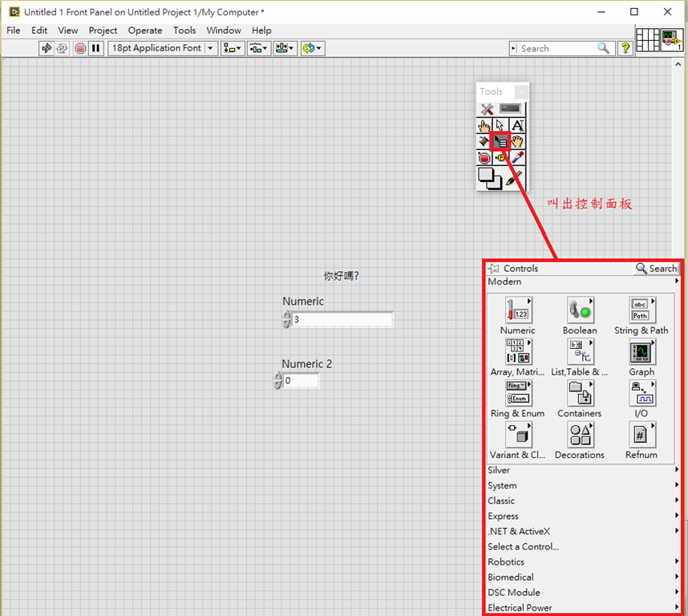Close the Tools palette
The image size is (688, 616).
pyautogui.click(x=521, y=91)
